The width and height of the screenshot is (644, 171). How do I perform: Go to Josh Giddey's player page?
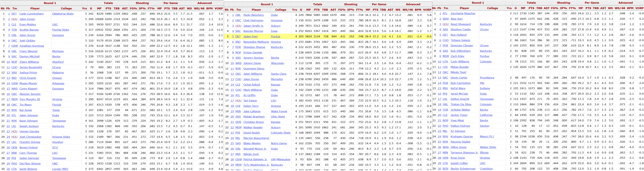point(28,41)
